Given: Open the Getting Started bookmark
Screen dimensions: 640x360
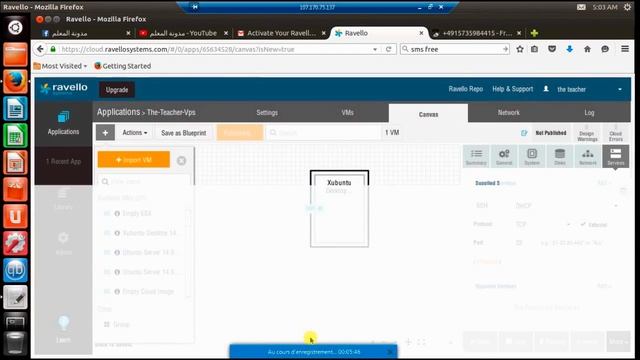Looking at the screenshot, I should pos(122,66).
